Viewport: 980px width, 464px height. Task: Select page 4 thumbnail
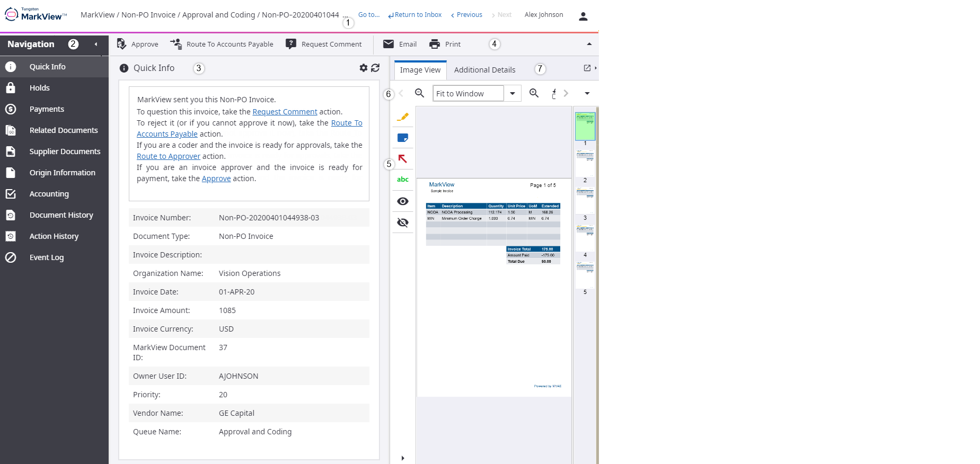click(585, 237)
